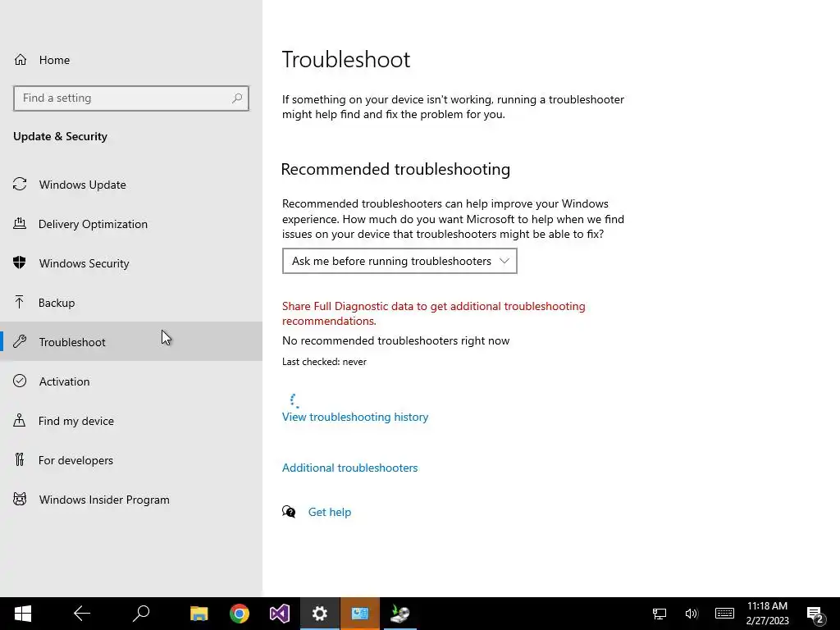Open Windows Update settings page
The width and height of the screenshot is (840, 630).
coord(131,185)
